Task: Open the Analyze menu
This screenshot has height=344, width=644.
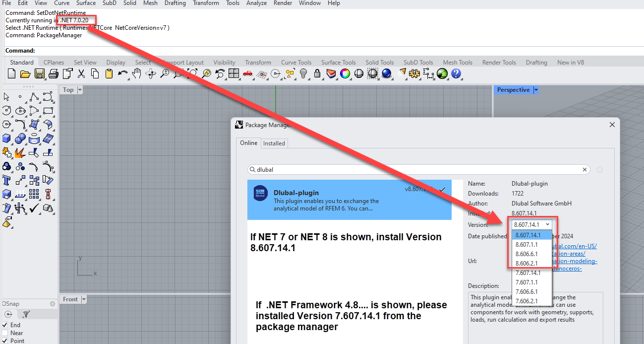Action: pyautogui.click(x=257, y=3)
